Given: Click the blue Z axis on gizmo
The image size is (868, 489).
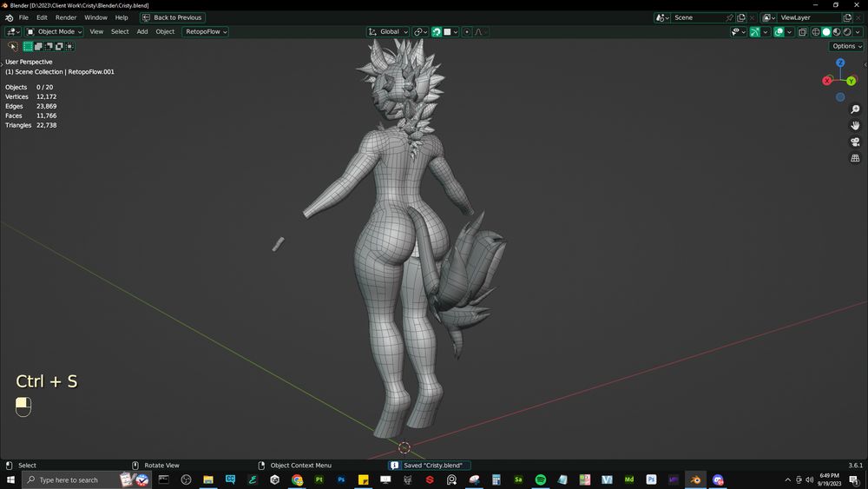Looking at the screenshot, I should point(840,63).
